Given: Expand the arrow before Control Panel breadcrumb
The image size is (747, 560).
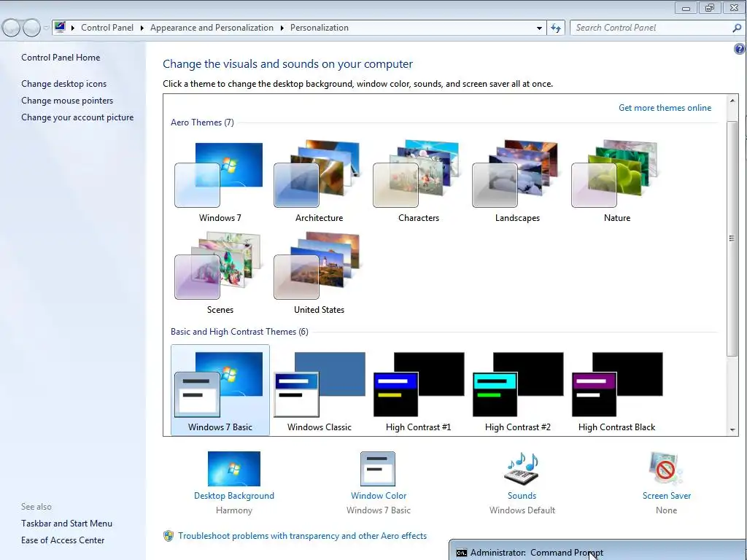Looking at the screenshot, I should [73, 28].
